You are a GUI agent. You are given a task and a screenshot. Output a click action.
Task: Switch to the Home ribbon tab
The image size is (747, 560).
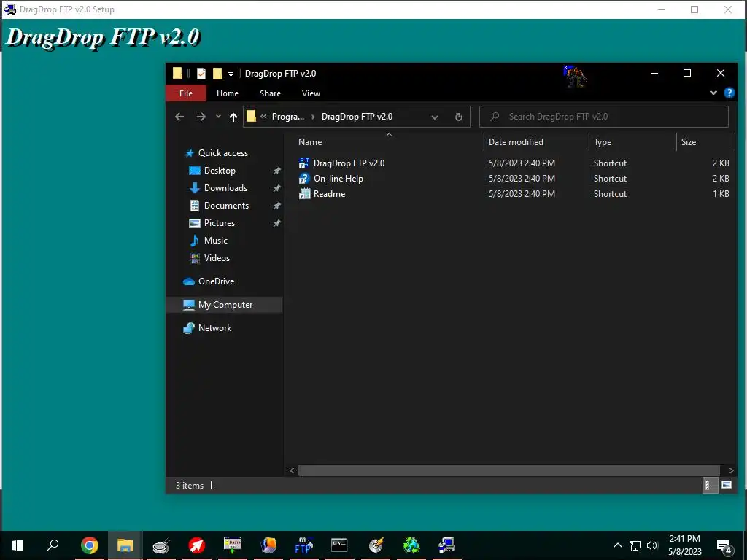point(228,93)
